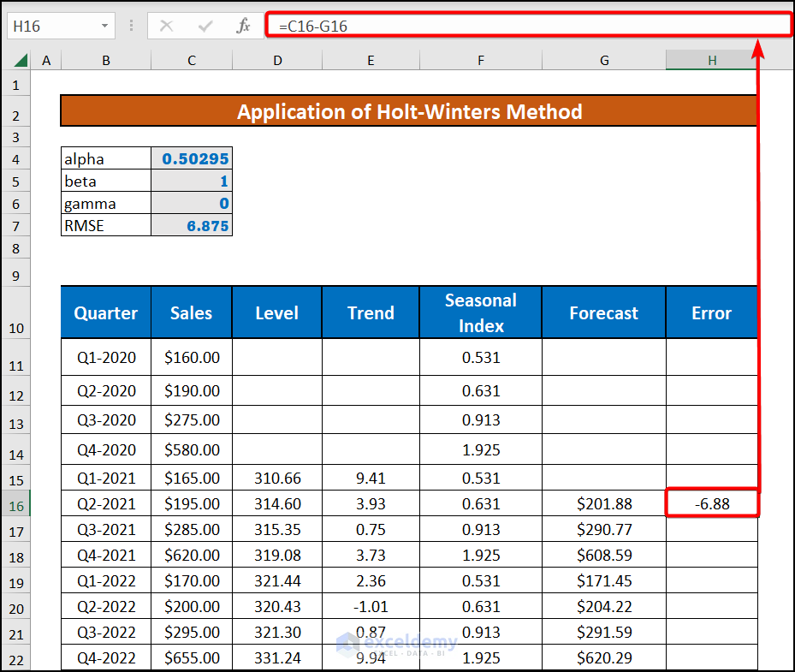Click the formula bar showing =C16-G16
Image resolution: width=795 pixels, height=672 pixels.
[x=529, y=26]
